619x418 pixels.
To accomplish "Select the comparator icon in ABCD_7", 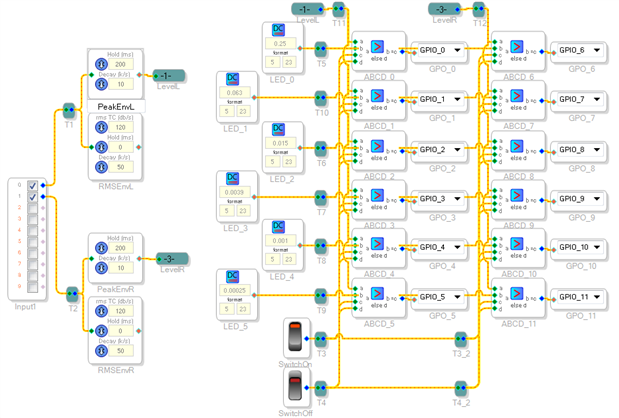I will [x=517, y=96].
